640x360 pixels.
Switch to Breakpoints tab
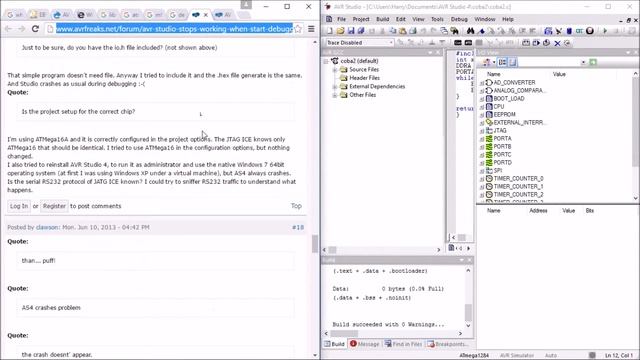448,344
